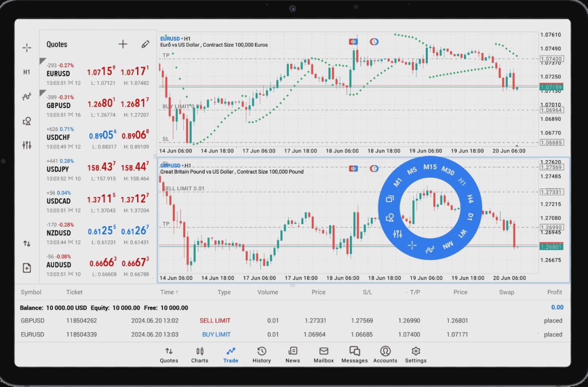Screen dimensions: 588x387
Task: Click the chart windows icon in radial menu
Action: 390,199
